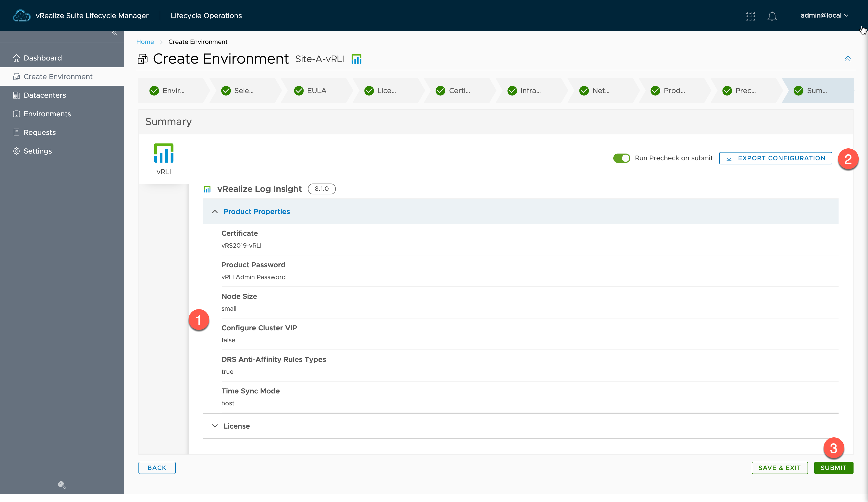Select the vRLI product tile
The height and width of the screenshot is (502, 868).
(x=164, y=159)
